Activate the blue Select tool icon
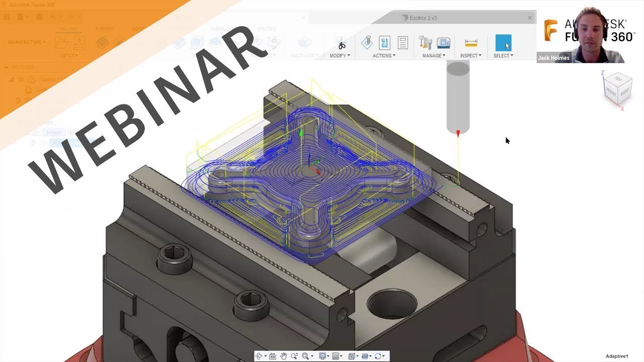Image resolution: width=644 pixels, height=362 pixels. (503, 43)
